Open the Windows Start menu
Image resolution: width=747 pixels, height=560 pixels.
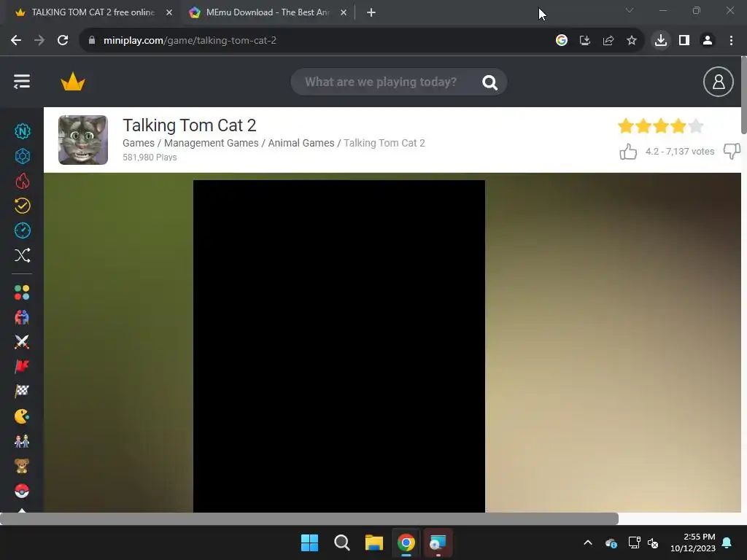coord(309,542)
